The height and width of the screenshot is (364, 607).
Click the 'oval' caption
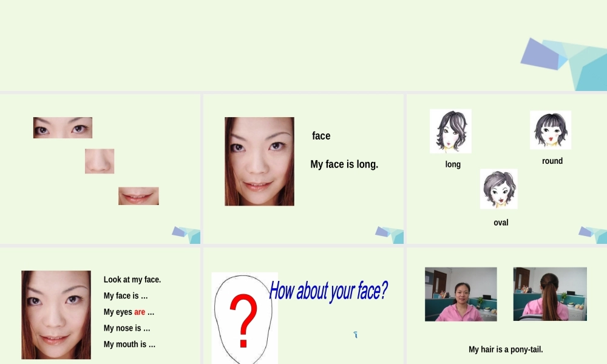pos(501,223)
